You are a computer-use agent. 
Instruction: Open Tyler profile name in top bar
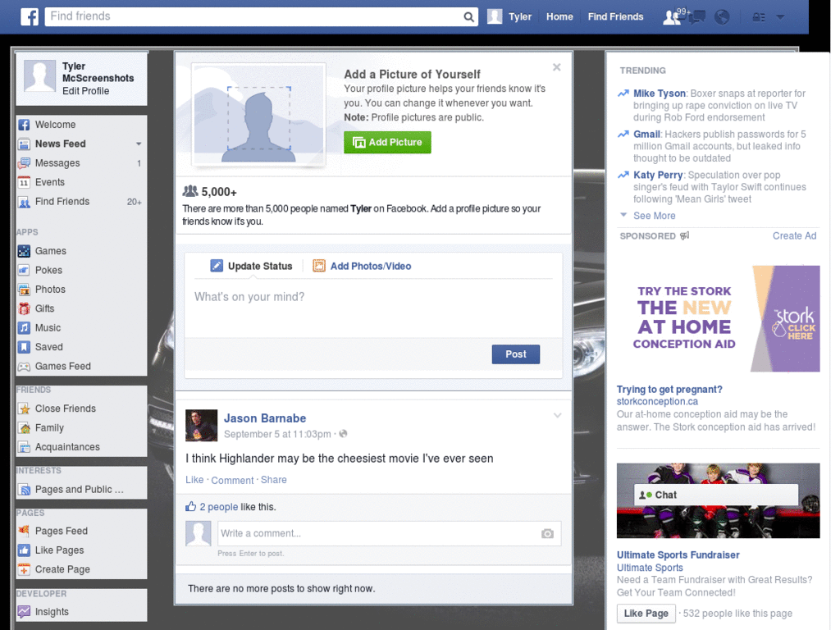click(519, 16)
